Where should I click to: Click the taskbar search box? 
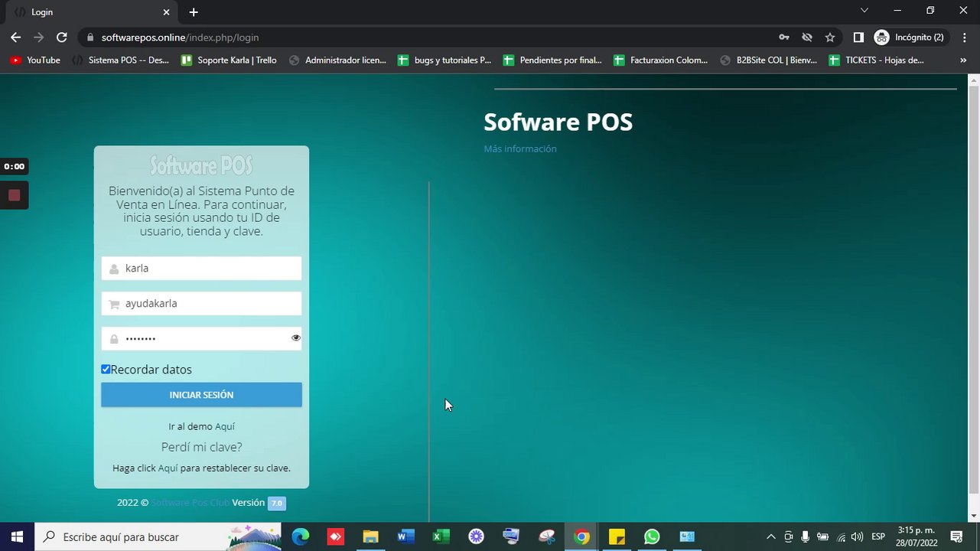click(x=158, y=536)
